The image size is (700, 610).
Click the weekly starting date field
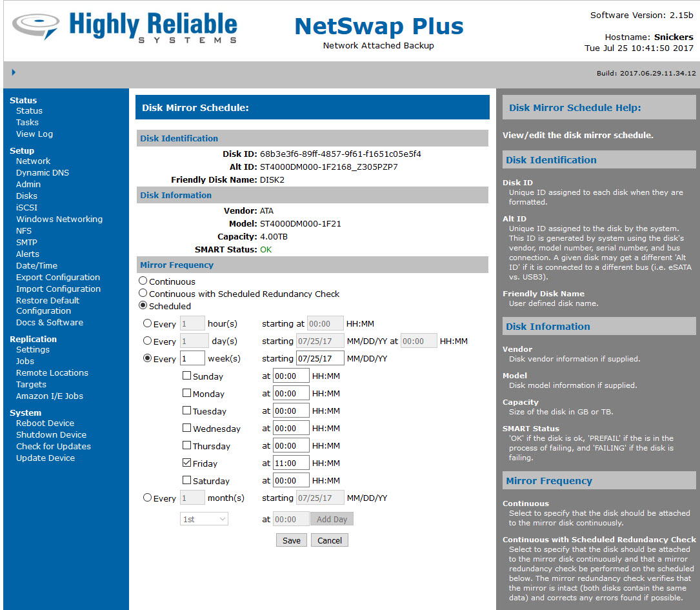click(321, 358)
